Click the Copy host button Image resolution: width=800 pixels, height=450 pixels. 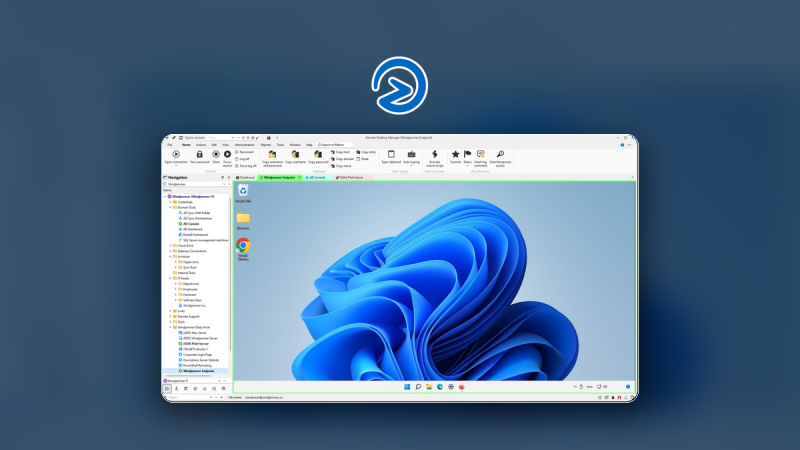click(x=340, y=152)
